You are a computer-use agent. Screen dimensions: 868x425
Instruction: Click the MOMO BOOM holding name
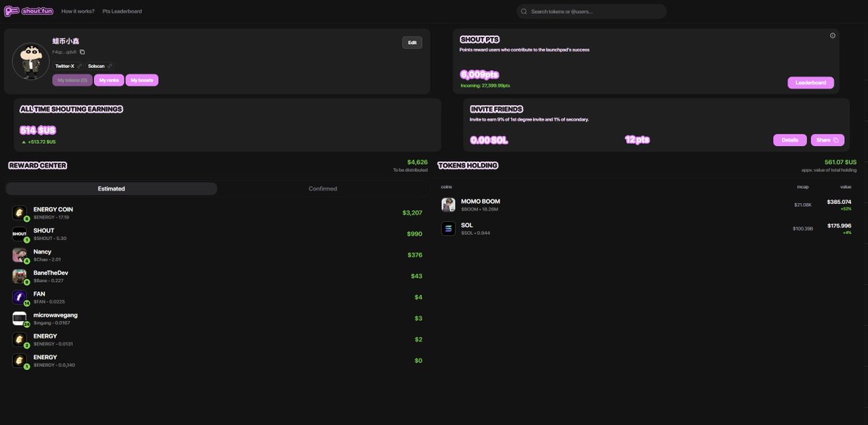click(480, 201)
